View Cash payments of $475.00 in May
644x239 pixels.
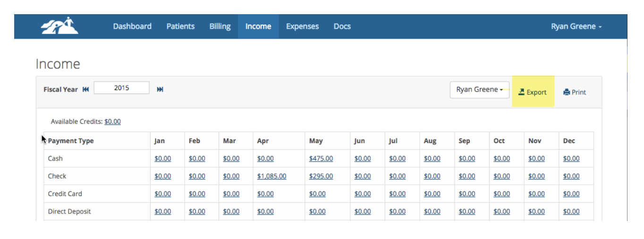point(321,159)
